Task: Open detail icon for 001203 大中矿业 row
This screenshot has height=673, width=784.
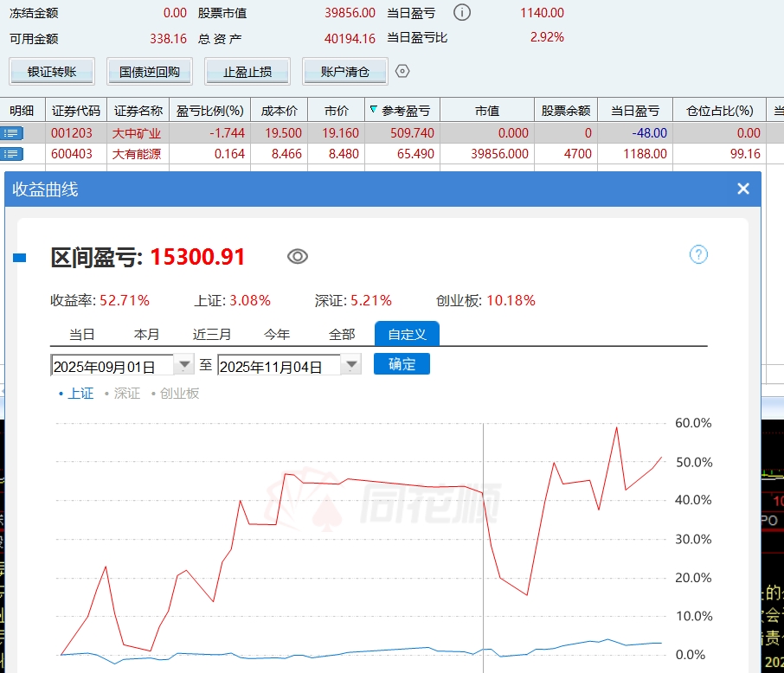Action: pyautogui.click(x=11, y=133)
